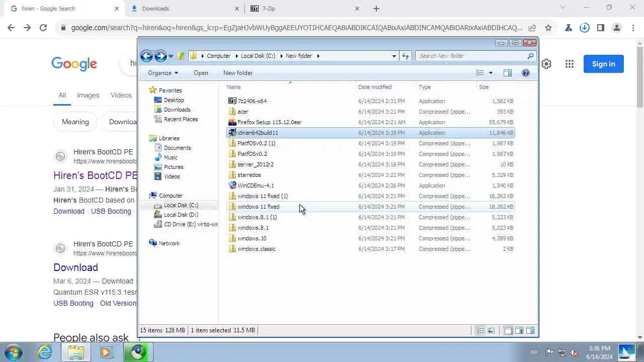The image size is (644, 362).
Task: Click New folder in the toolbar
Action: [238, 73]
